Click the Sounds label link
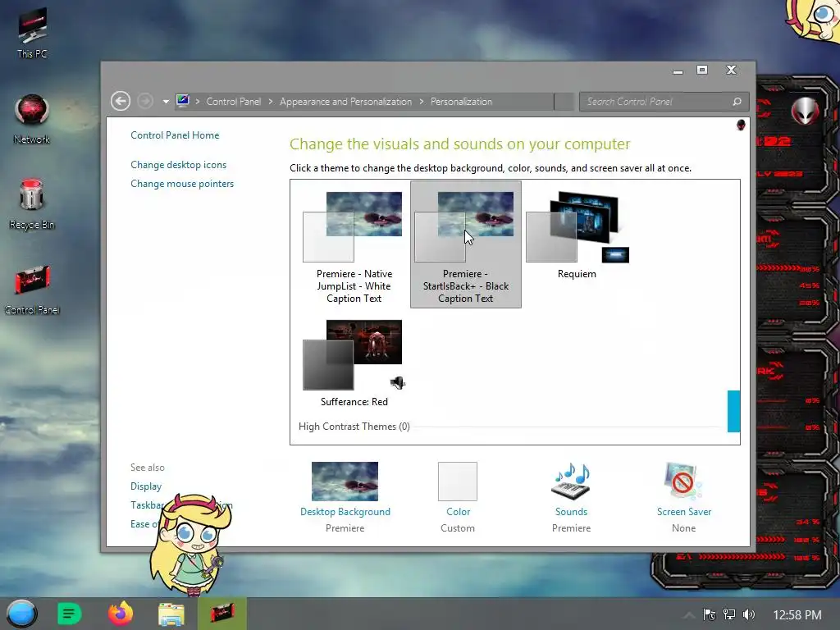This screenshot has height=630, width=840. pyautogui.click(x=571, y=512)
